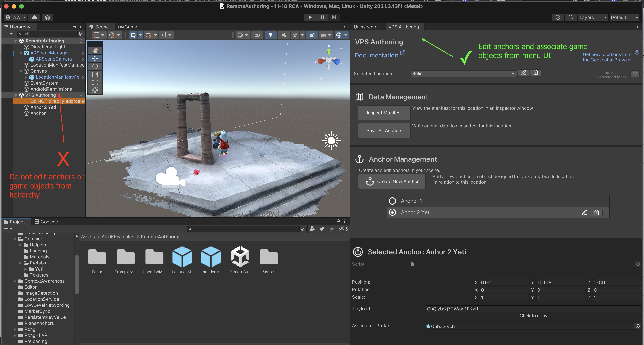Import the downloaded mesh

pyautogui.click(x=635, y=74)
